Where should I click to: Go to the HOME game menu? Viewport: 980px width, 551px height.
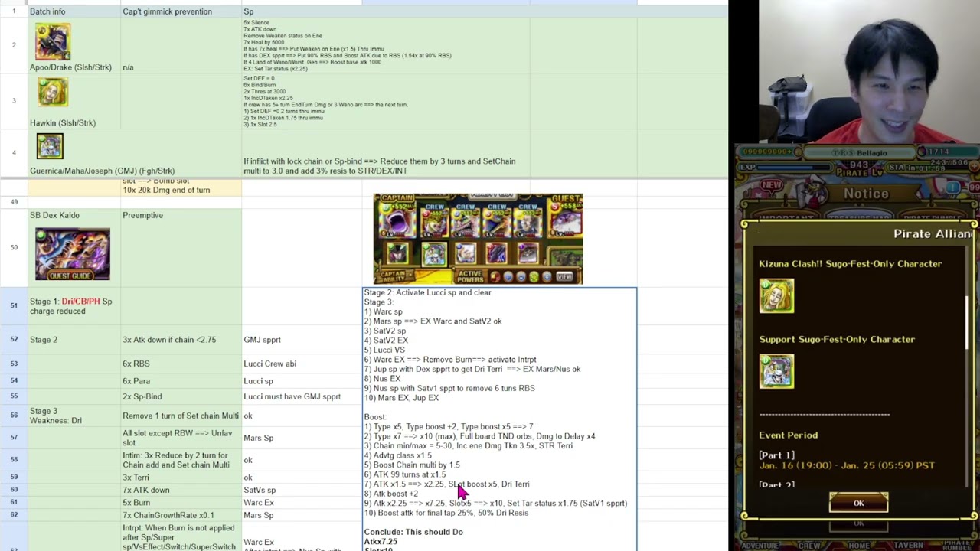pyautogui.click(x=858, y=546)
